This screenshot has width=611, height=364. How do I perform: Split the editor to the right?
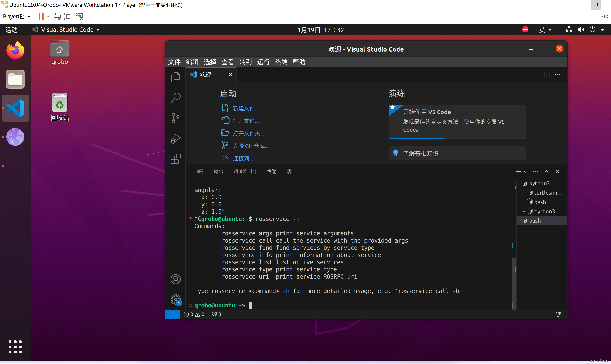(x=547, y=75)
